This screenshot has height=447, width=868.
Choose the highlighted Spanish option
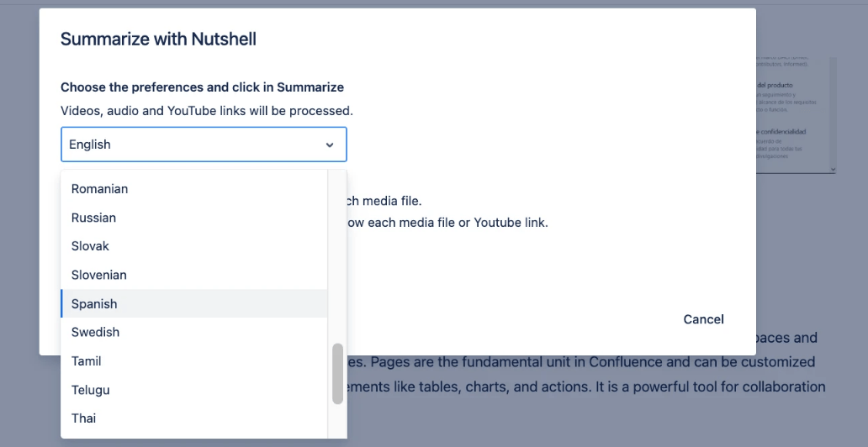(x=94, y=304)
